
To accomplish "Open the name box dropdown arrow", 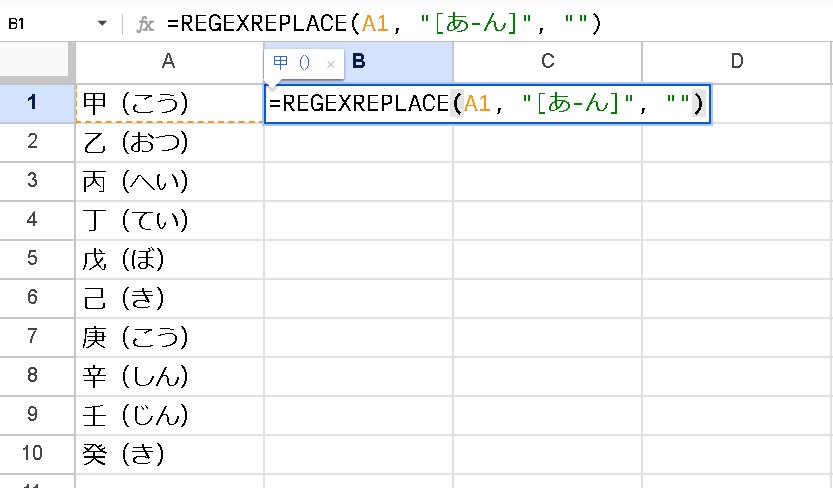I will 101,22.
